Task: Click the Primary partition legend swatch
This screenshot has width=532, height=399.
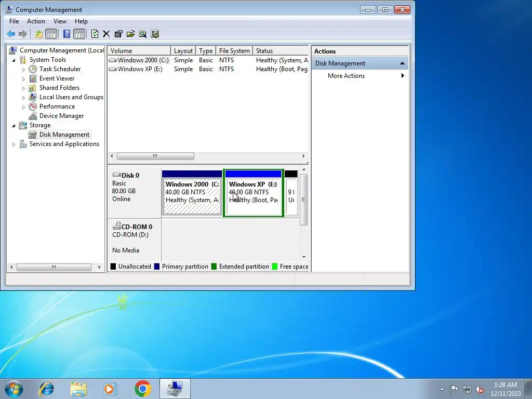Action: click(x=157, y=267)
